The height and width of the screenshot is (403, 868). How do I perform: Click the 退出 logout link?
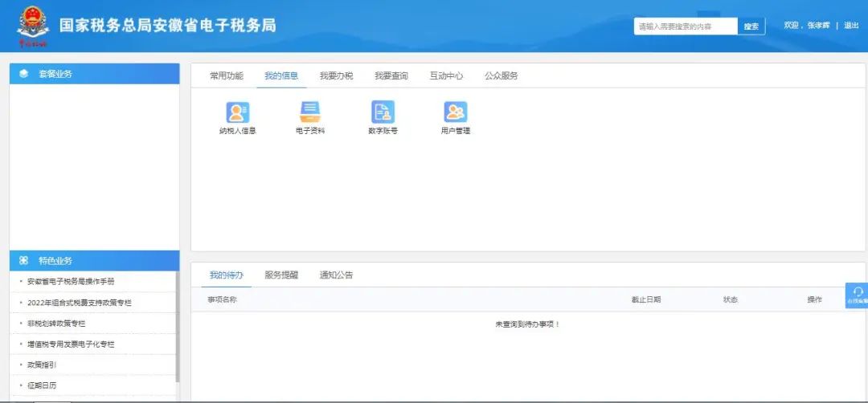[x=851, y=26]
